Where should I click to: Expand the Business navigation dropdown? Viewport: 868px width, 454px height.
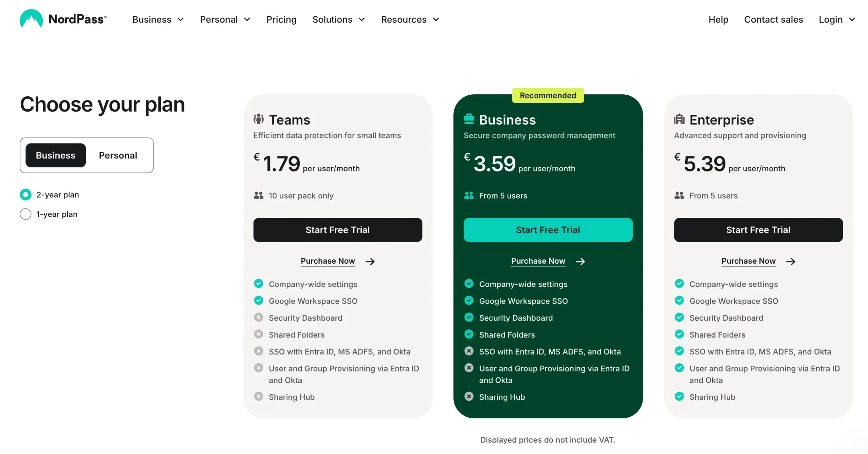click(158, 20)
